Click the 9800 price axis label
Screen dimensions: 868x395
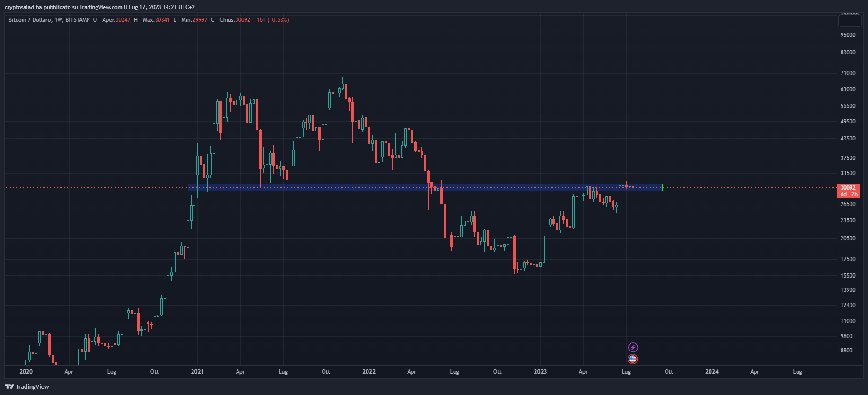(846, 336)
